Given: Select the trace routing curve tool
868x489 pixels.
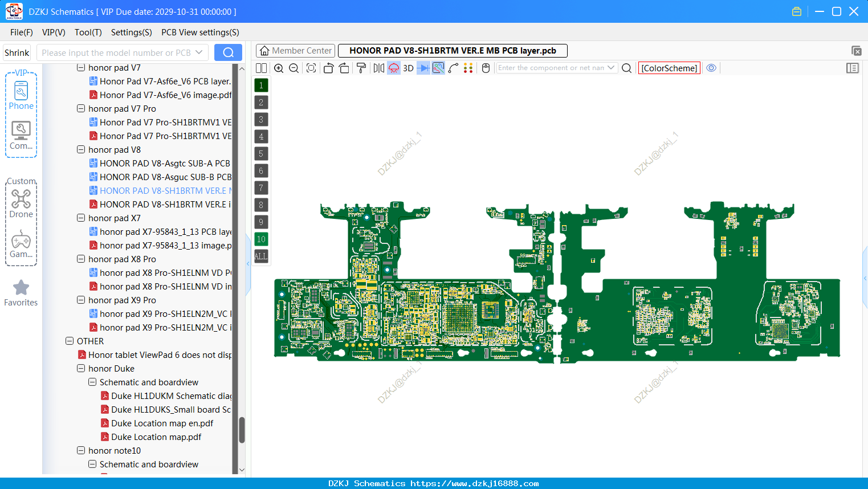Looking at the screenshot, I should tap(454, 68).
